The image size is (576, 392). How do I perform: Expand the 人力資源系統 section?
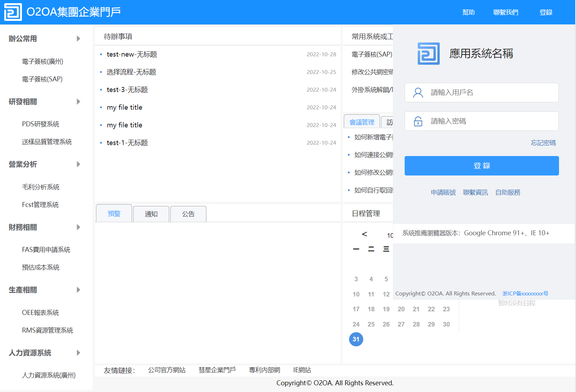78,353
